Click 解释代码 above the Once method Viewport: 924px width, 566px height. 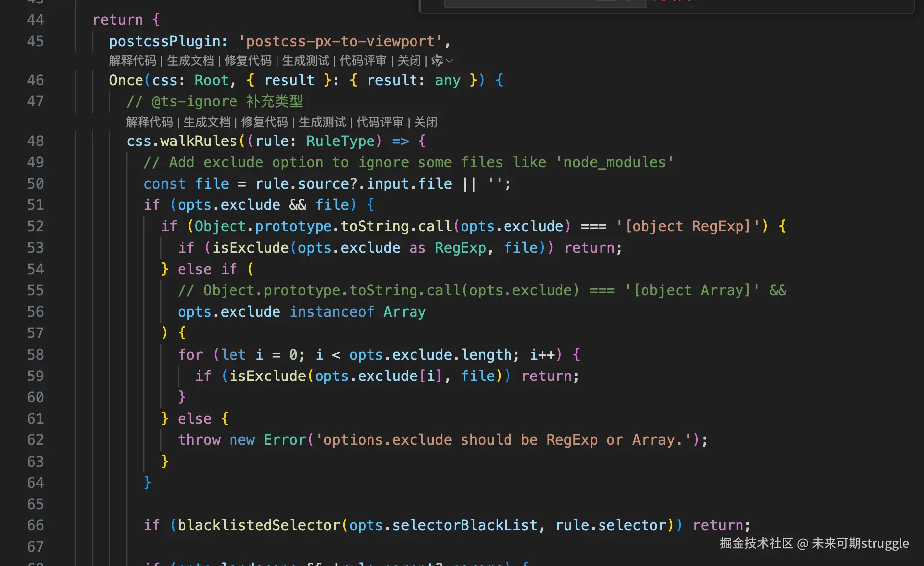pos(133,61)
